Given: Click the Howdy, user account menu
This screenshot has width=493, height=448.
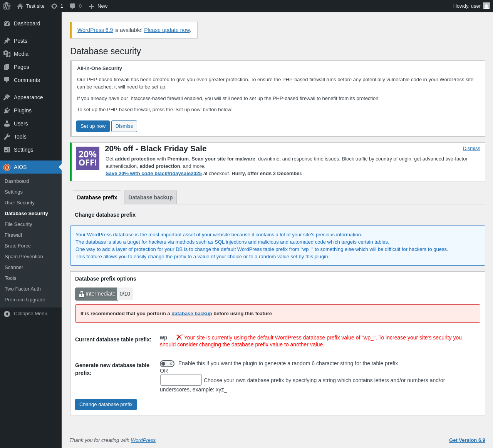Looking at the screenshot, I should (x=471, y=6).
